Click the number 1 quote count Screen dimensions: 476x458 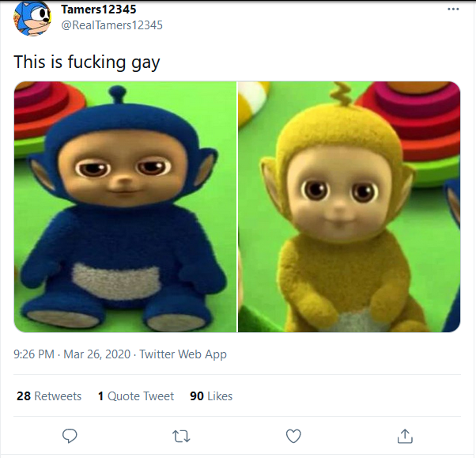[x=101, y=396]
